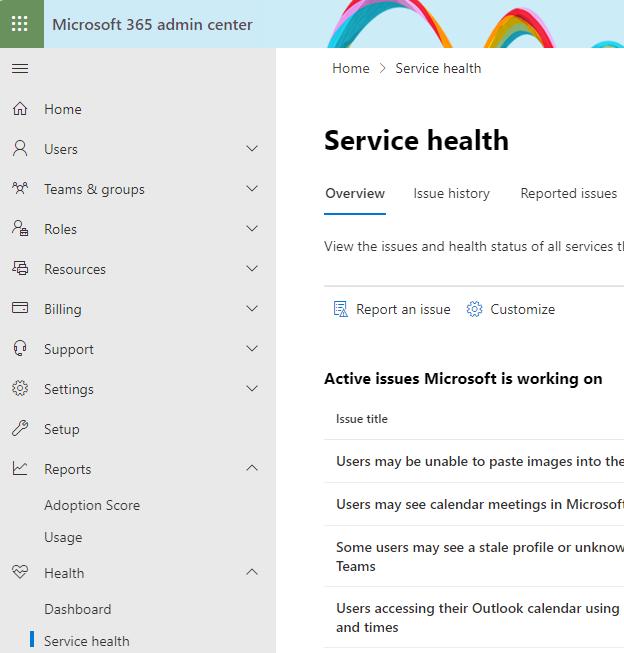Screen dimensions: 624x653
Task: Expand the Users section chevron
Action: click(252, 148)
